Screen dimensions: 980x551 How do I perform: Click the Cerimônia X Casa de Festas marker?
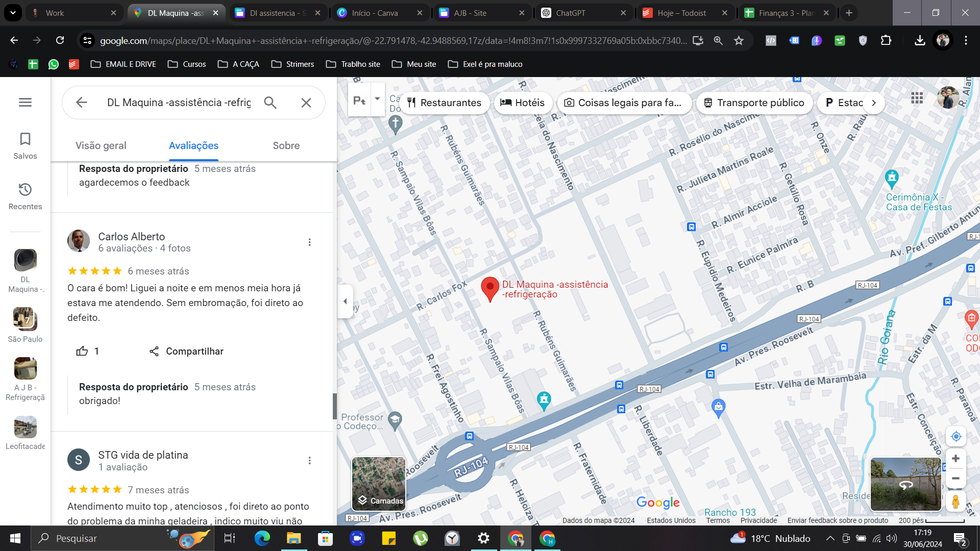click(x=892, y=179)
